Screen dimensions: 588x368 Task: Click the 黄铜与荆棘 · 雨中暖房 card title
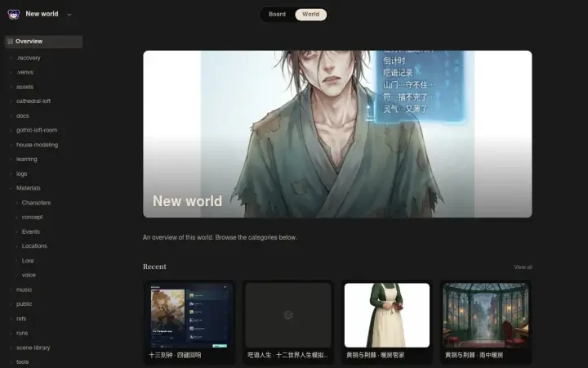coord(474,355)
